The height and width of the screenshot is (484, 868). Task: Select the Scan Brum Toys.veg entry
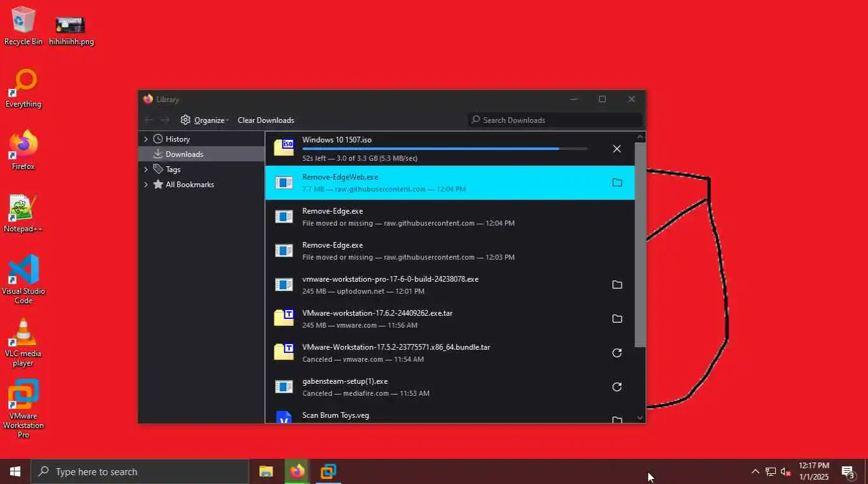[x=450, y=415]
